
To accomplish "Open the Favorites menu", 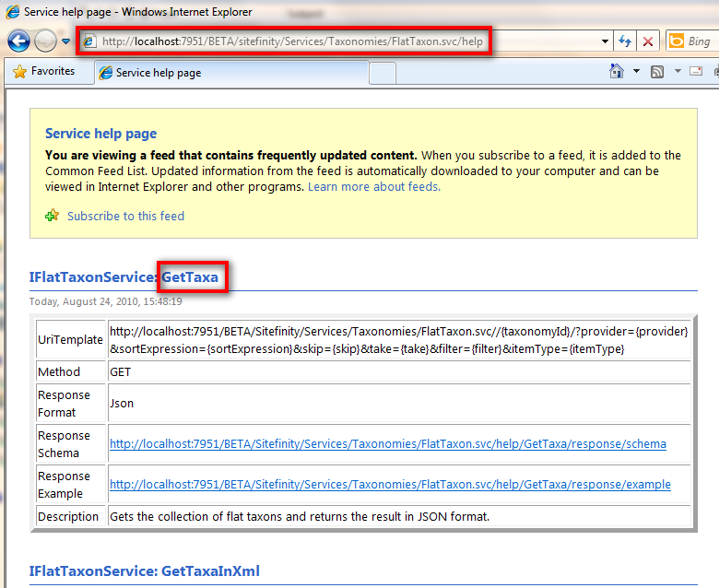I will point(44,72).
